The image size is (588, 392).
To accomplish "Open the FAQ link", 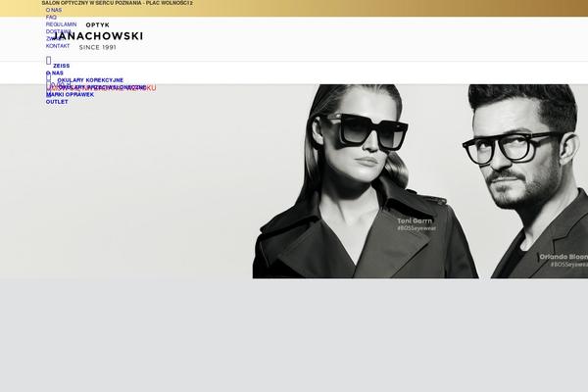I will [51, 18].
